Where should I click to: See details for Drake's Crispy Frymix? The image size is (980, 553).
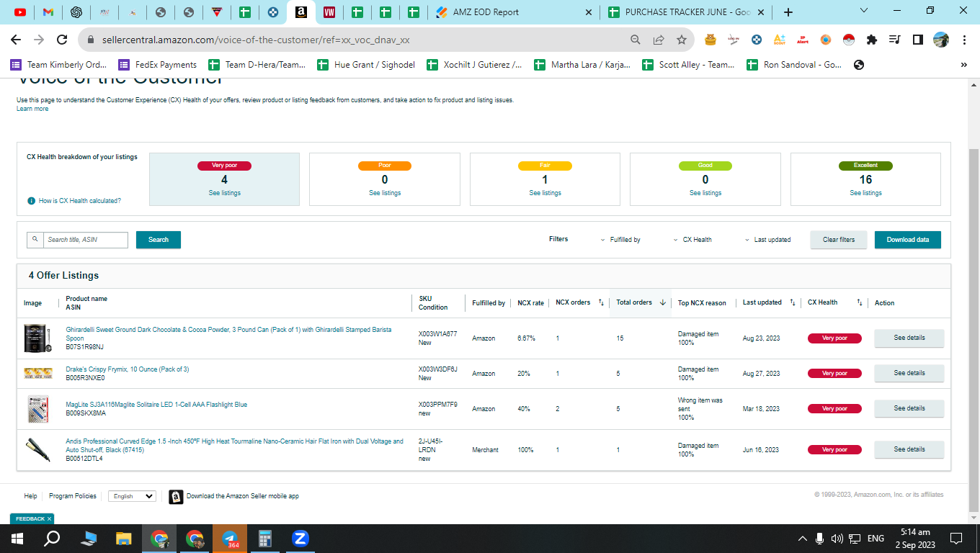click(909, 373)
